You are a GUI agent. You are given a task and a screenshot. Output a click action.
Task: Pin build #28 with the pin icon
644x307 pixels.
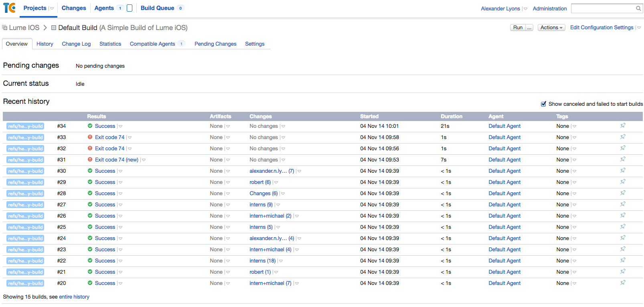[x=623, y=193]
